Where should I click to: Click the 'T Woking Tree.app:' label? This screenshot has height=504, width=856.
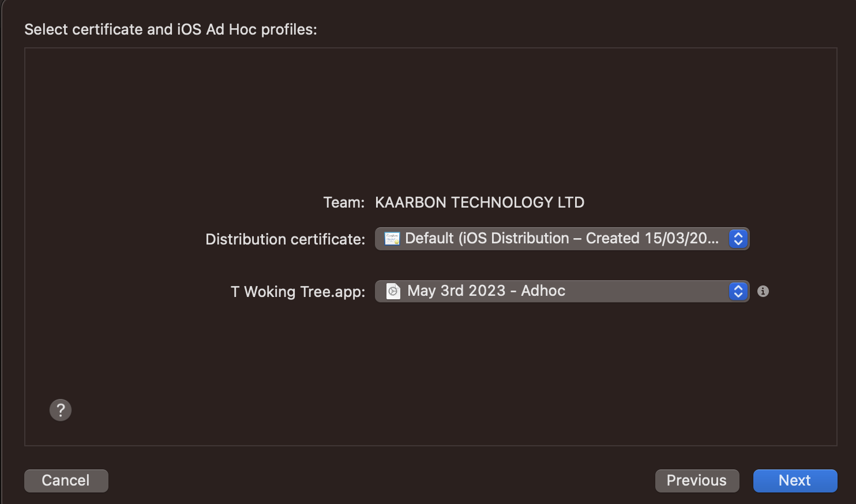tap(298, 292)
